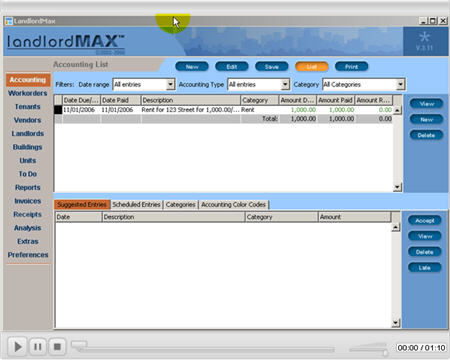Click the Print button
Viewport: 450px width, 360px height.
[351, 67]
